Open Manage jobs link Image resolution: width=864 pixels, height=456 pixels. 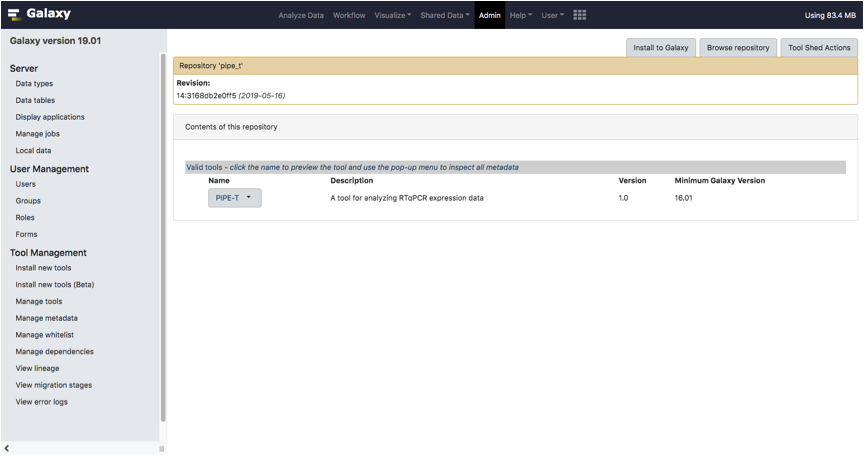coord(37,134)
